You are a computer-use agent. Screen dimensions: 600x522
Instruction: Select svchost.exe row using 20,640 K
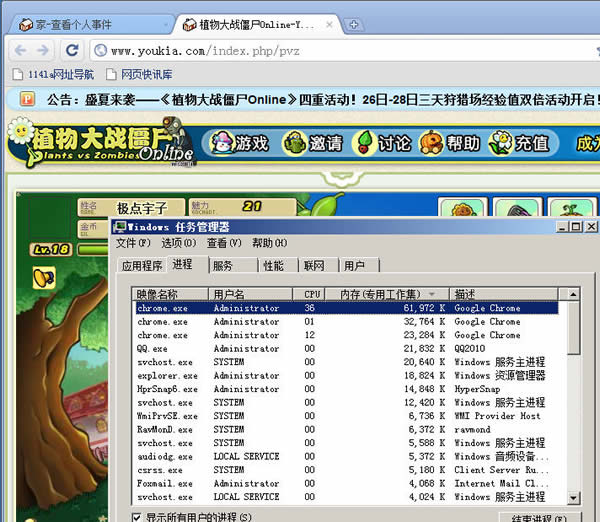[347, 362]
